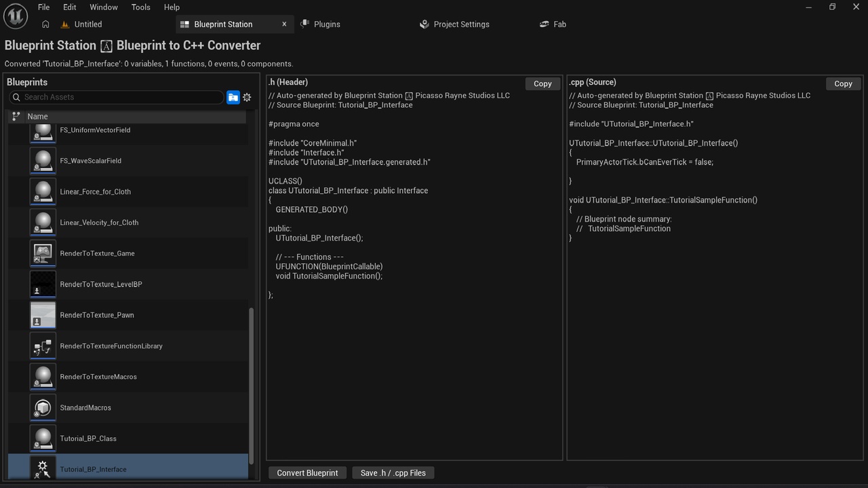Close the Blueprint Station tab
This screenshot has width=868, height=488.
pyautogui.click(x=284, y=24)
